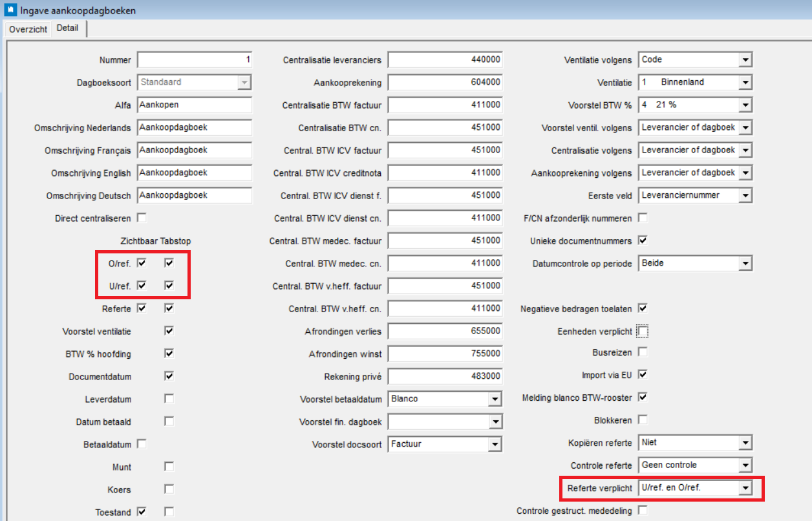812x521 pixels.
Task: Enable the Leverdatum tabstop checkbox
Action: [x=169, y=398]
